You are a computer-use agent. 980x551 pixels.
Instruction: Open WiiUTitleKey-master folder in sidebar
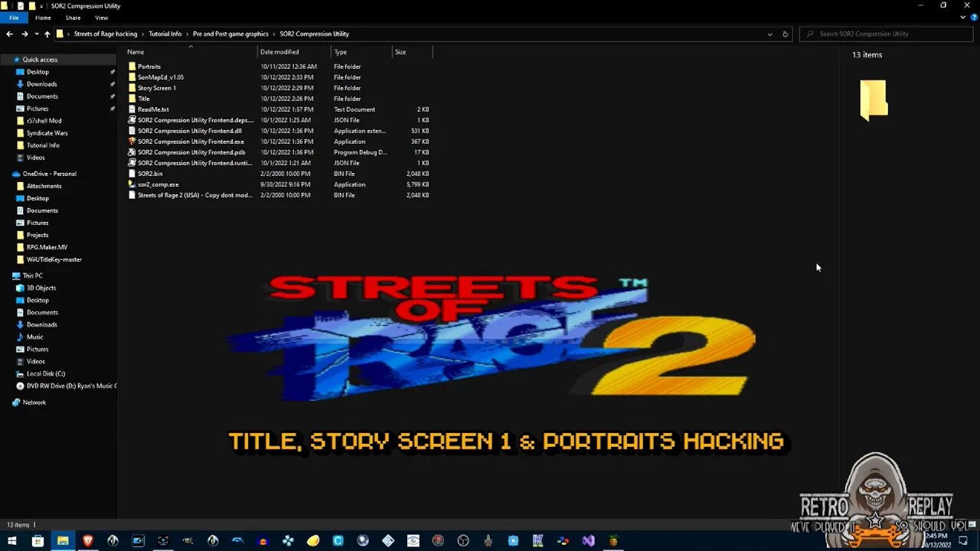click(x=54, y=259)
